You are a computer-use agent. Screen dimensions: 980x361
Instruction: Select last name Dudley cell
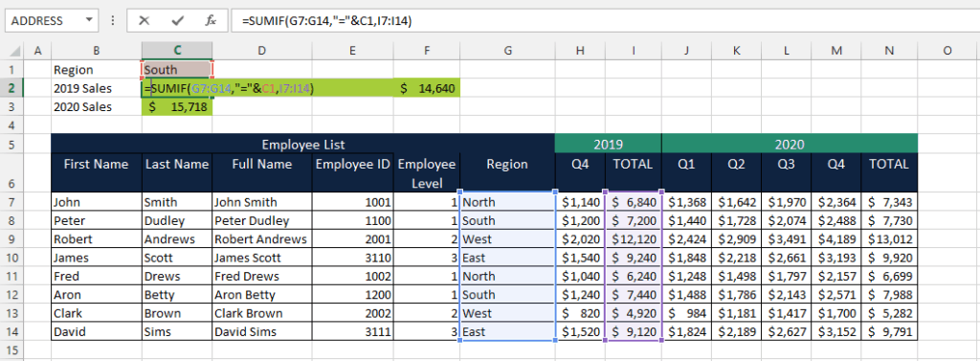click(x=177, y=221)
